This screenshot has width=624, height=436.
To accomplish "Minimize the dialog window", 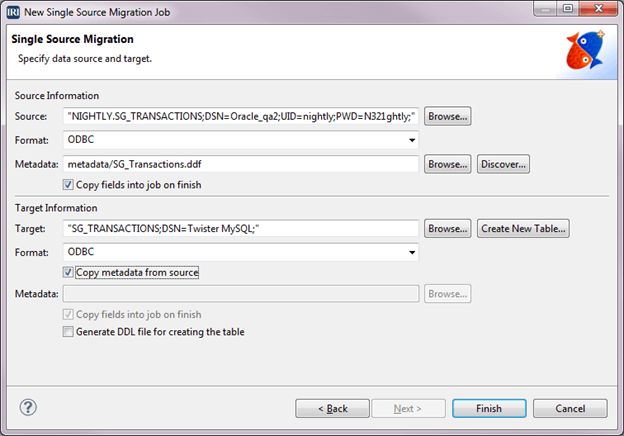I will [545, 8].
